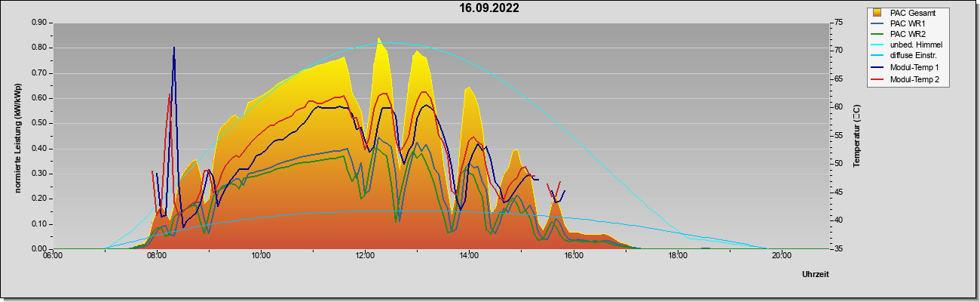Screen dimensions: 980x302
Task: Click the 0.90 power axis value
Action: click(x=40, y=23)
